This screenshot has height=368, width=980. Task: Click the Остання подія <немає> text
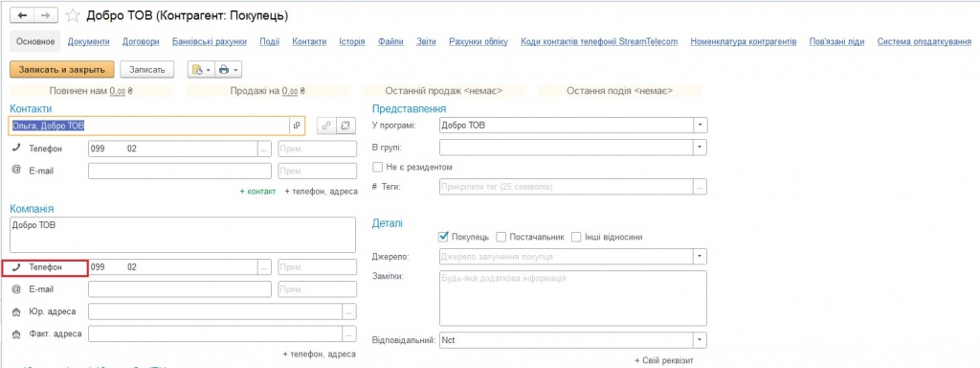(x=619, y=91)
